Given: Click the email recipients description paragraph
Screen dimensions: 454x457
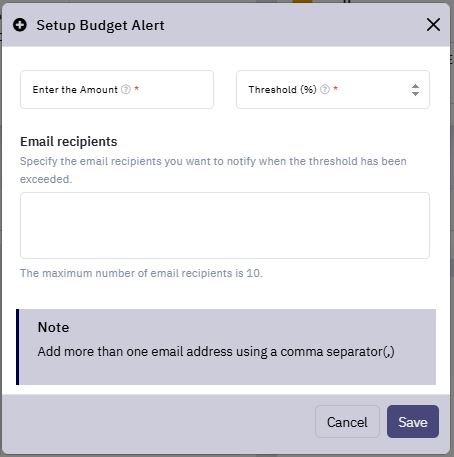Looking at the screenshot, I should (213, 170).
